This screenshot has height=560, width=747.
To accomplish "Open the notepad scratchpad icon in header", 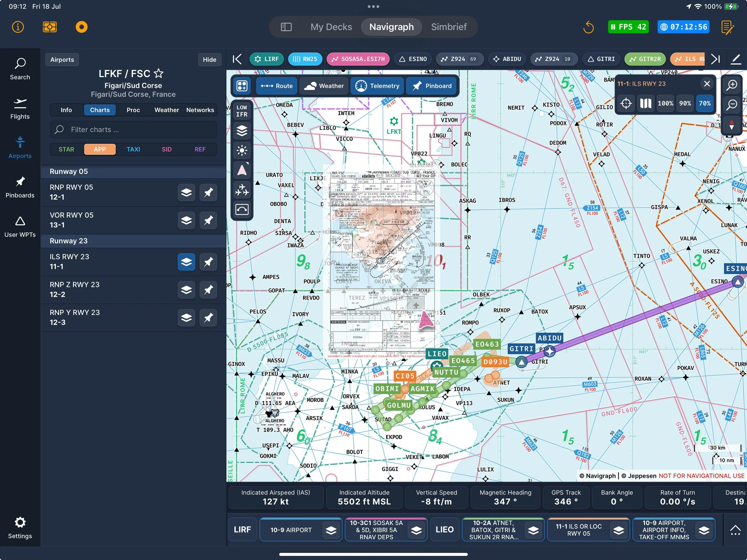I will pyautogui.click(x=727, y=27).
